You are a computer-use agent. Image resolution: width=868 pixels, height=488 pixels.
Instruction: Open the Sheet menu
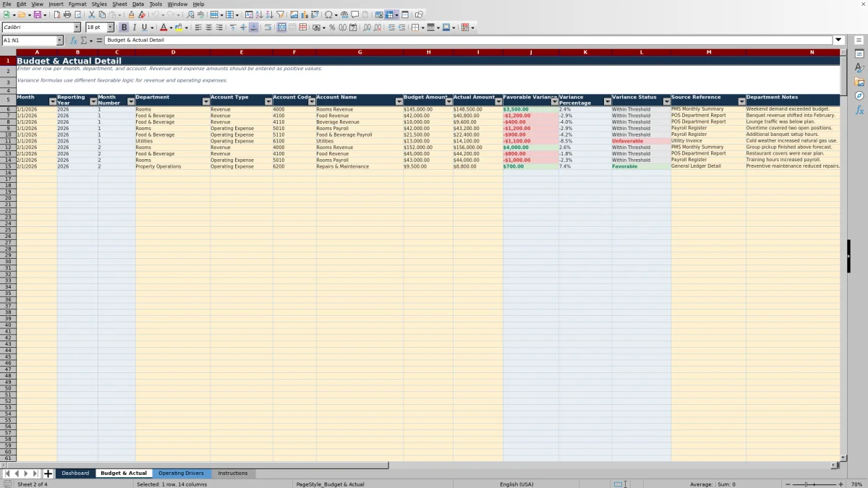coord(119,4)
